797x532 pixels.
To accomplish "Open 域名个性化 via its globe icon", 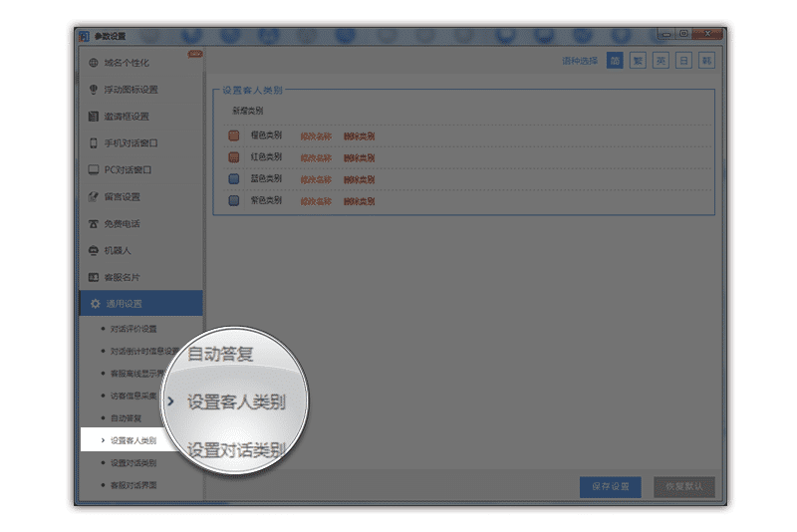I will pyautogui.click(x=93, y=63).
